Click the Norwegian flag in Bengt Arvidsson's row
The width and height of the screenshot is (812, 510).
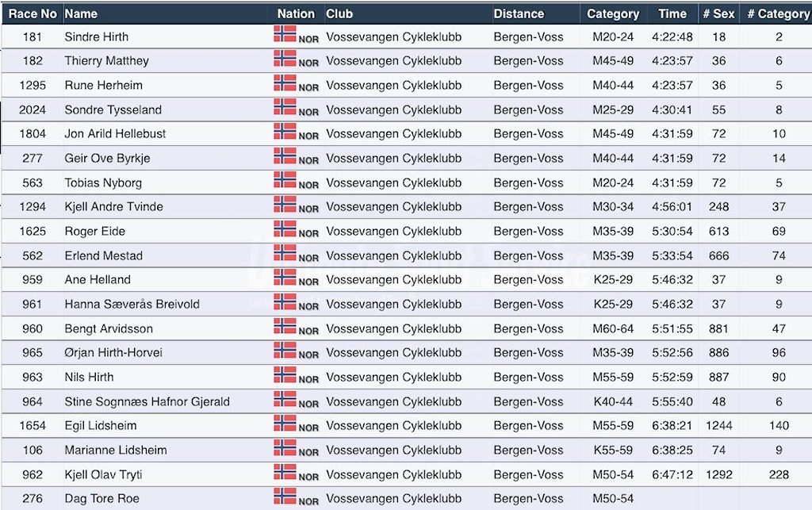285,326
